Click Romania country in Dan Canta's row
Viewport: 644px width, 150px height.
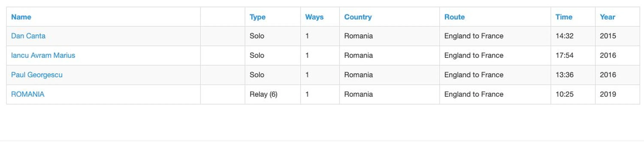[358, 36]
